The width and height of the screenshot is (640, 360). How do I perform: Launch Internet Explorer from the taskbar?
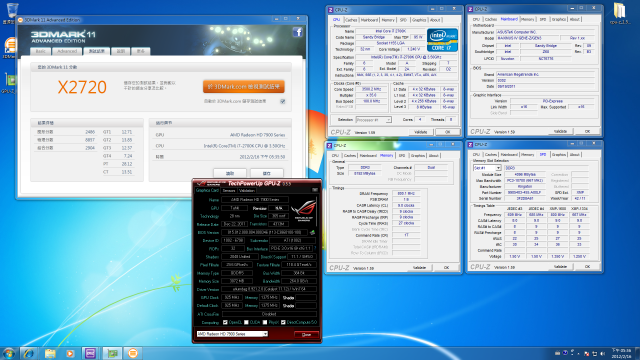tap(29, 353)
